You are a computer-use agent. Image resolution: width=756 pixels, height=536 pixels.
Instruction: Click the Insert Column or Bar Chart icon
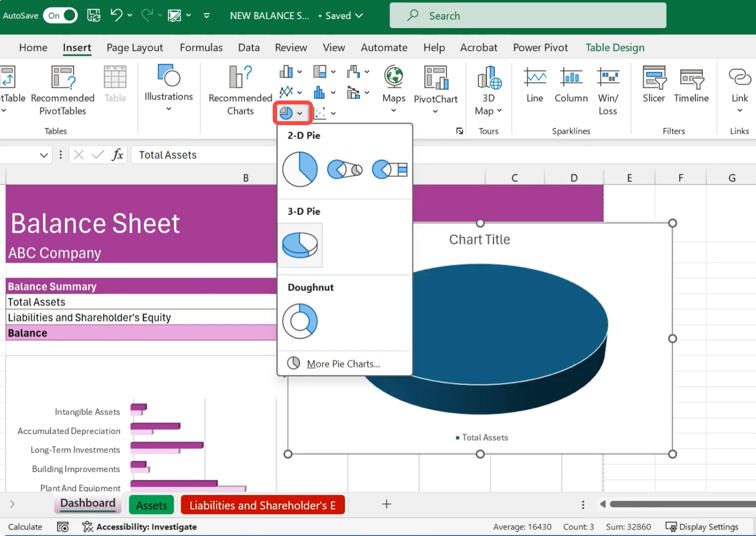(286, 72)
